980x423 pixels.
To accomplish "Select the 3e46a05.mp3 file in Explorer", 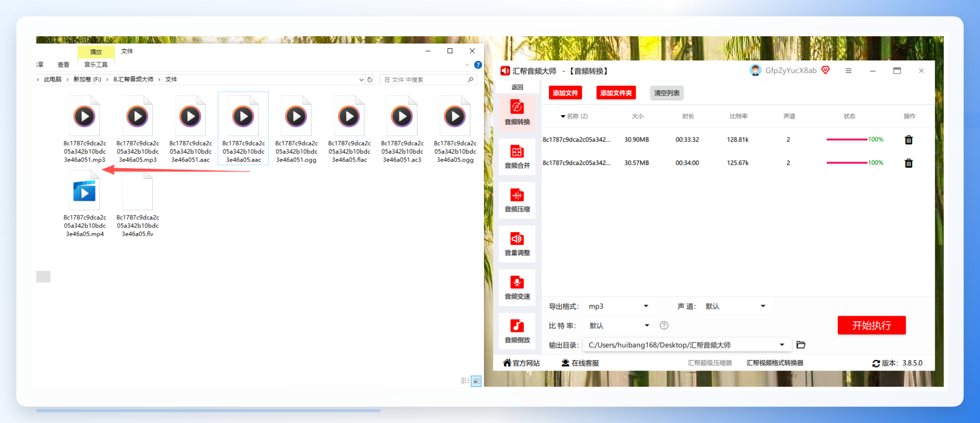I will 138,129.
